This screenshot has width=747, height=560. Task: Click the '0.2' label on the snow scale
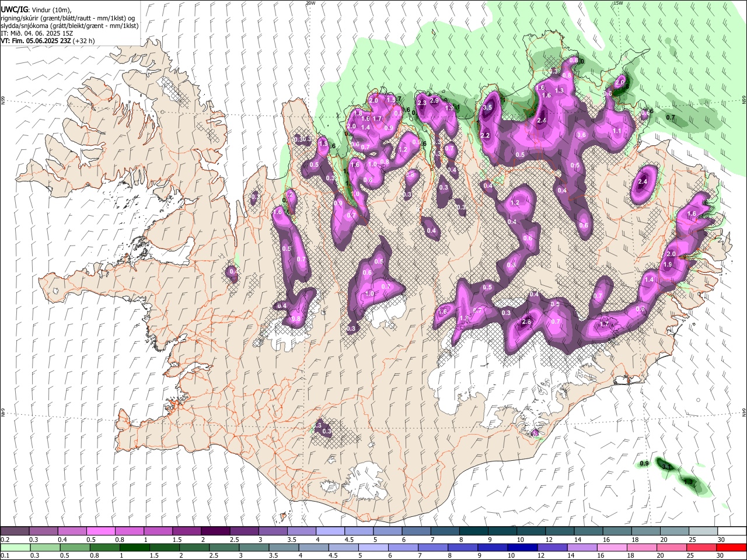tap(5, 540)
